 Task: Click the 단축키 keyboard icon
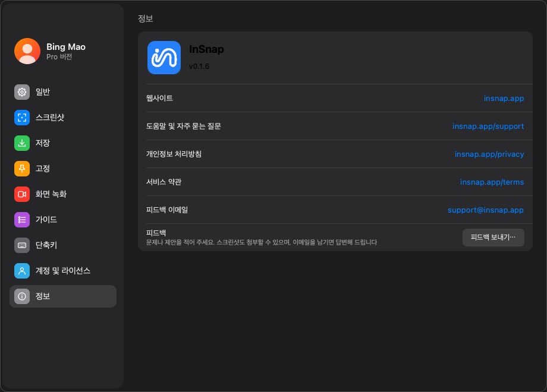[x=22, y=245]
